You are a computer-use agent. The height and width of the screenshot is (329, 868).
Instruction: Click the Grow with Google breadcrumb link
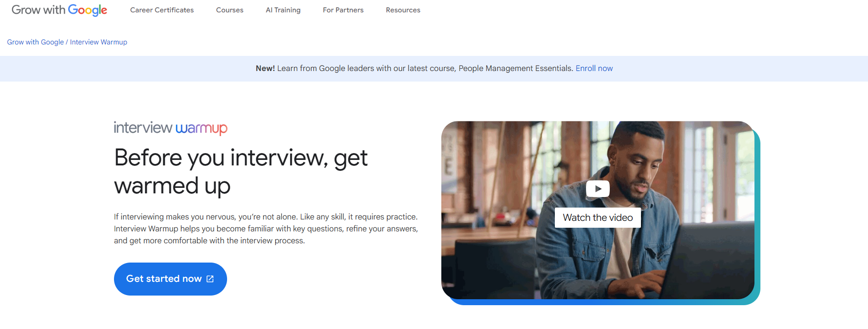(x=35, y=42)
